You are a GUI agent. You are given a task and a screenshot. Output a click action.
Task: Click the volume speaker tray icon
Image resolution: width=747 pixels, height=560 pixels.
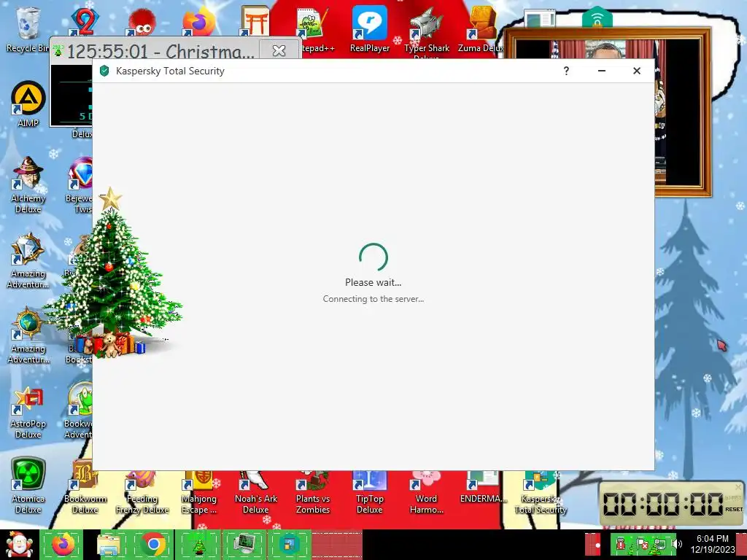[677, 543]
